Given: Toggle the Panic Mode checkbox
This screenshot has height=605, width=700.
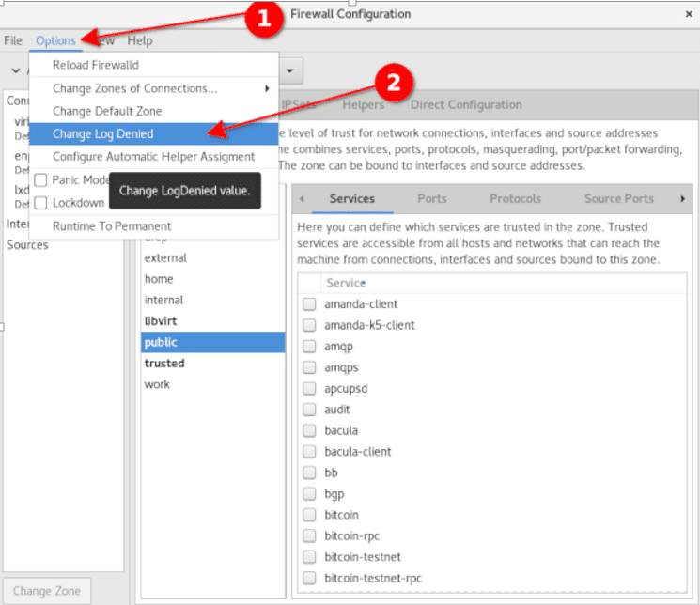Looking at the screenshot, I should (40, 179).
